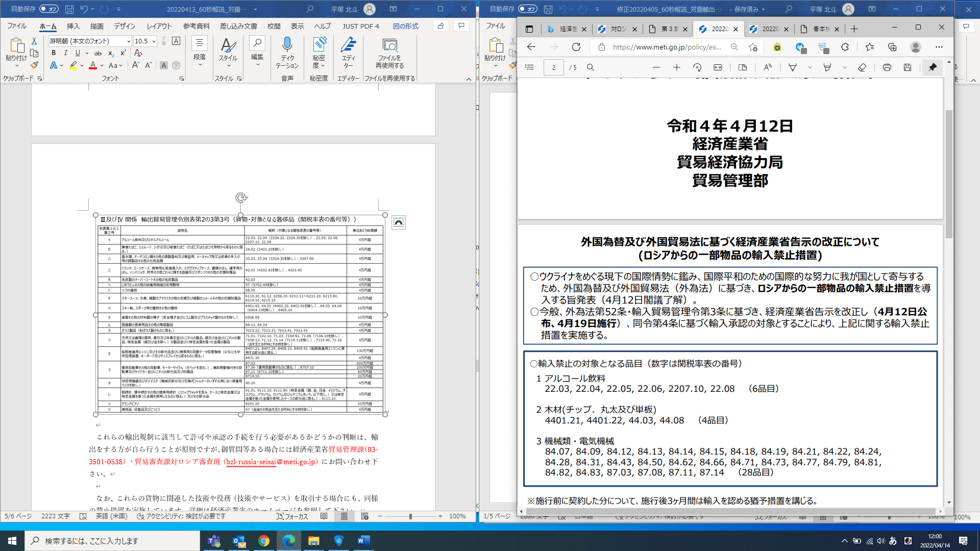Open font color dropdown arrow
980x551 pixels.
click(102, 65)
